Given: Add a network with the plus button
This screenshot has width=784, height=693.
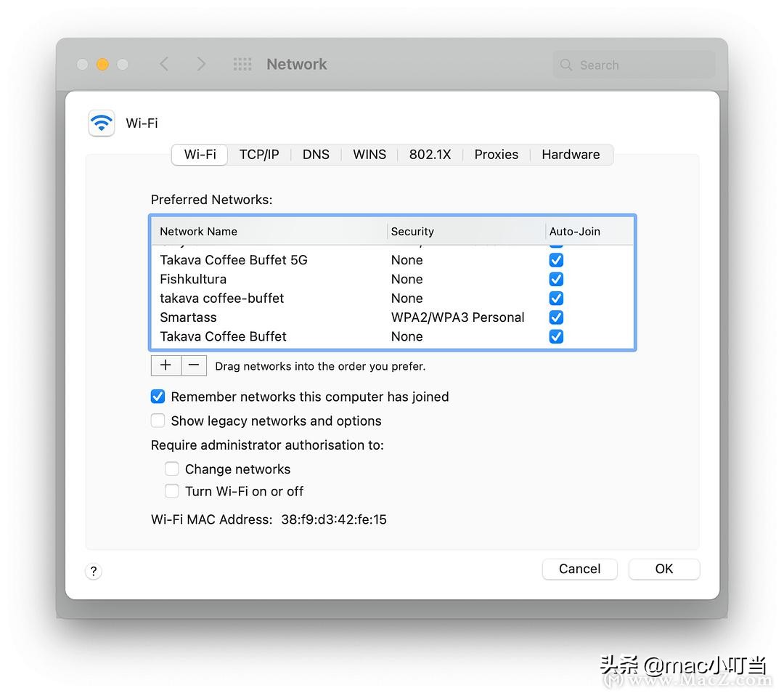Looking at the screenshot, I should [166, 365].
